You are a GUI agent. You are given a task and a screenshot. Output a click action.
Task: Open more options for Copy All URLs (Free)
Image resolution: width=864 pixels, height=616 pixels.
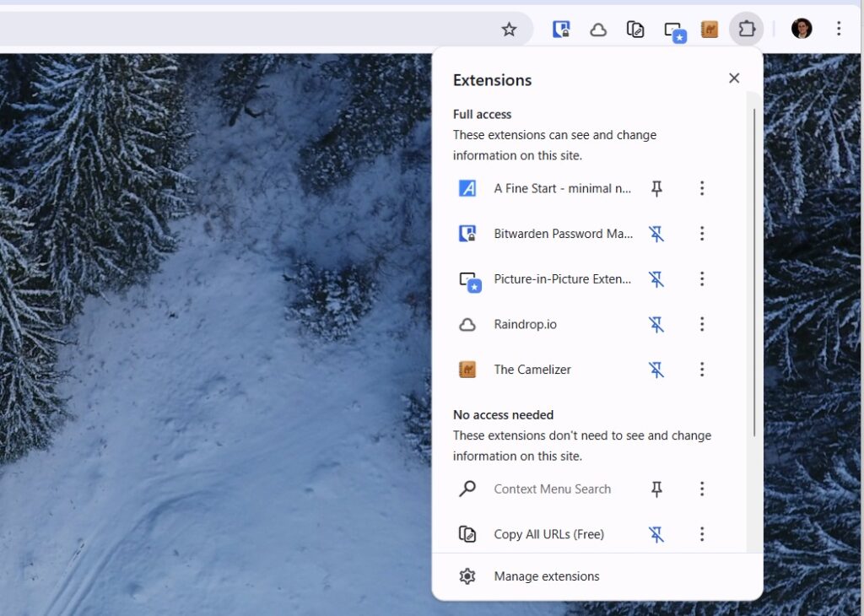click(702, 534)
